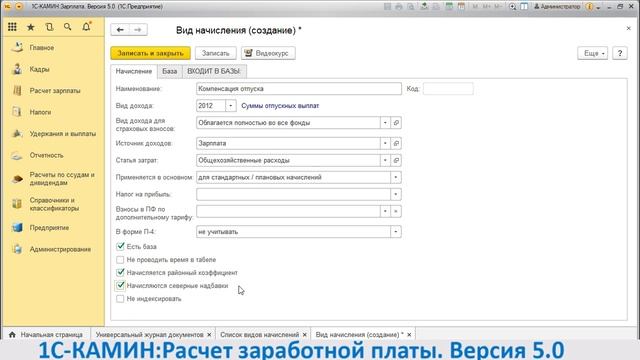Click the calendar icon in title bar
This screenshot has height=360, width=640.
pos(461,7)
